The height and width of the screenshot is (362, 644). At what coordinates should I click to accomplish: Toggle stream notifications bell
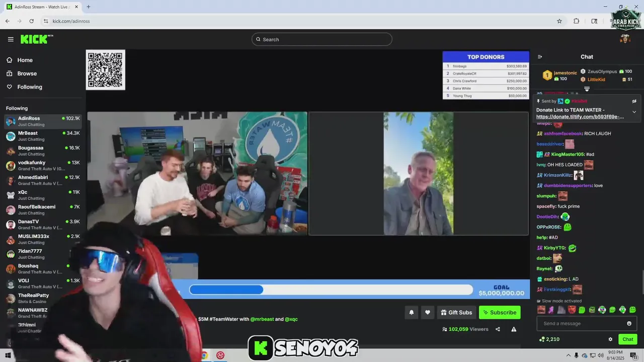412,312
